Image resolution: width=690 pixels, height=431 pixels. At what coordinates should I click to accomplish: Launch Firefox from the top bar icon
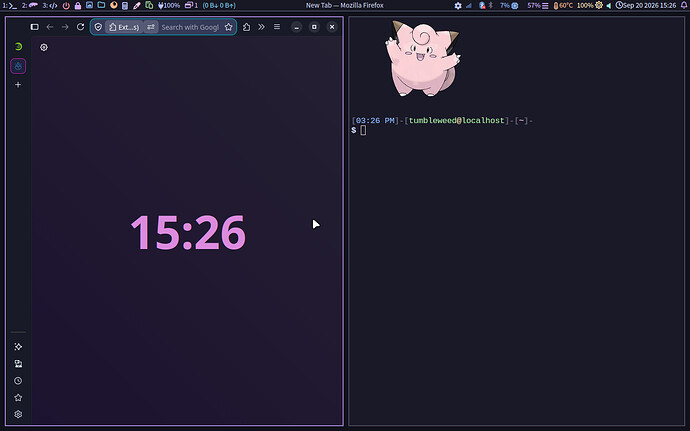pos(114,5)
